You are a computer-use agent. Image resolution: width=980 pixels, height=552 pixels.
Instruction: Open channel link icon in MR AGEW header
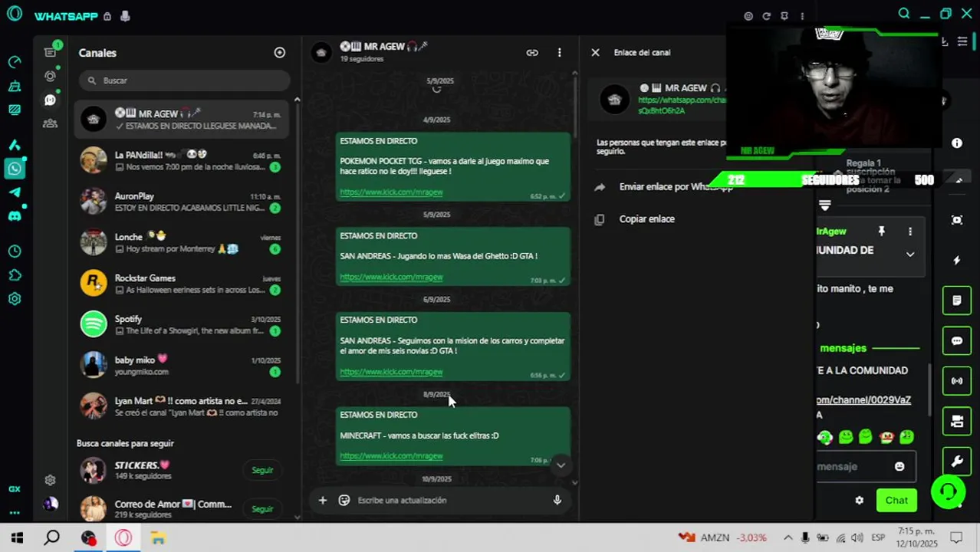click(x=532, y=53)
